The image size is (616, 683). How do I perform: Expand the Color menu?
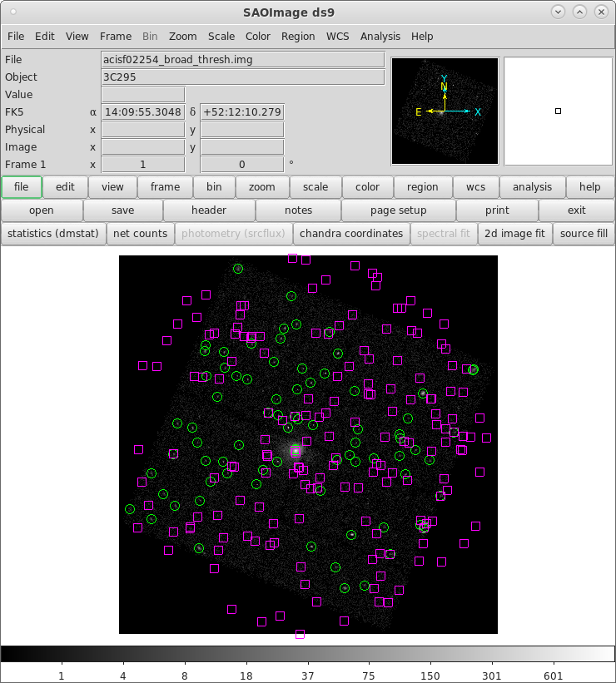click(x=258, y=37)
